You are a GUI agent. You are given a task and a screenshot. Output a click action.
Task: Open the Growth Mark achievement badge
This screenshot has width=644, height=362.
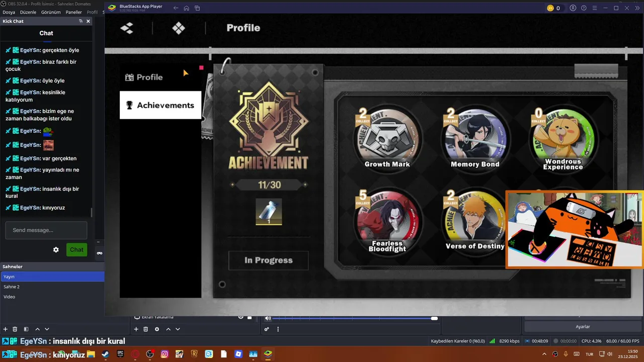(x=387, y=138)
